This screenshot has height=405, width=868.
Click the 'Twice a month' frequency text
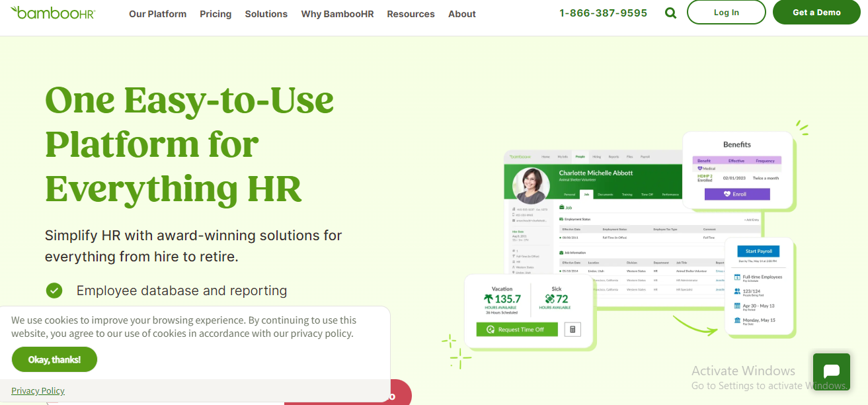(x=766, y=178)
